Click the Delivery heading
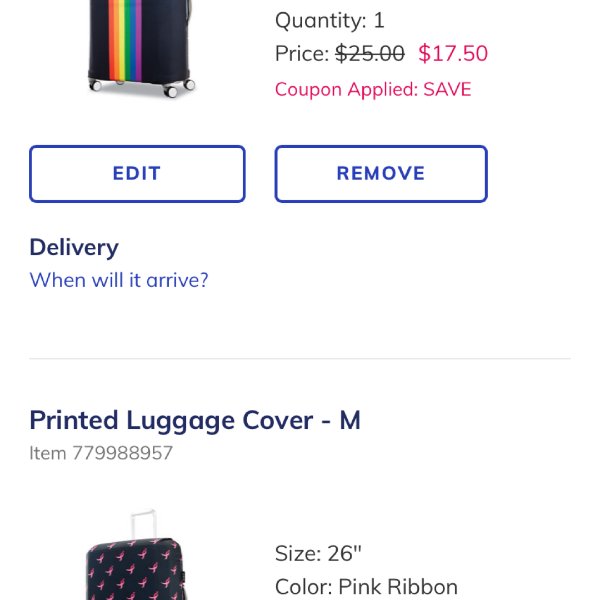Viewport: 600px width, 600px height. tap(74, 247)
